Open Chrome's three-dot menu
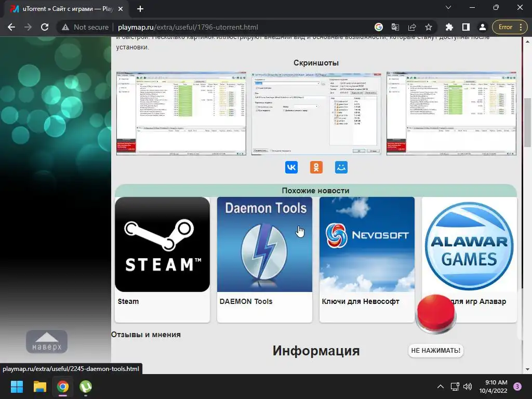Screen dimensions: 532x399 (x=521, y=27)
